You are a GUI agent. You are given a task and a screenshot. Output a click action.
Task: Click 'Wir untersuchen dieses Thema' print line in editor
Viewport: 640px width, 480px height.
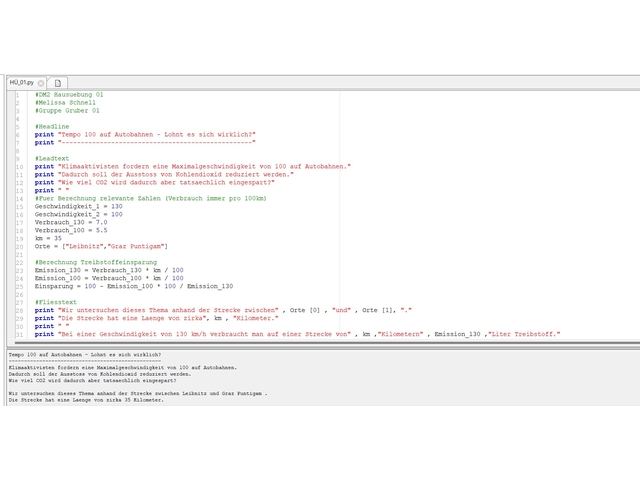[x=223, y=310]
